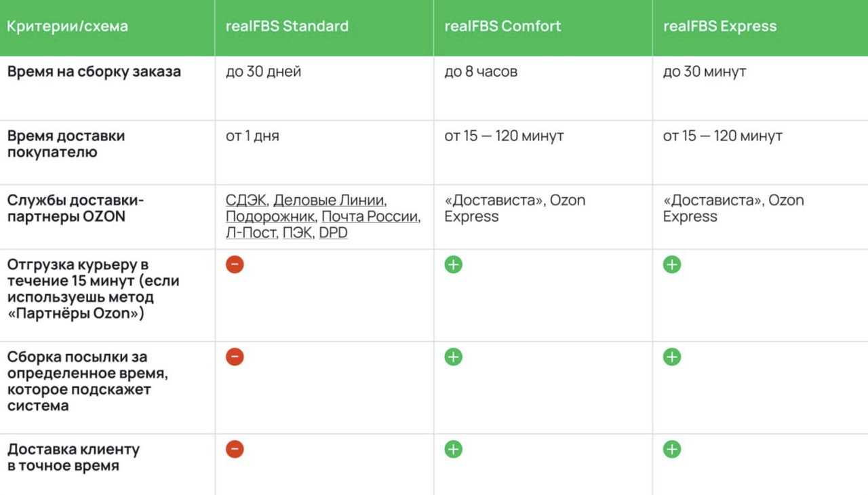Screen dimensions: 868x495
Task: Open the Деловые Линии link
Action: [329, 200]
